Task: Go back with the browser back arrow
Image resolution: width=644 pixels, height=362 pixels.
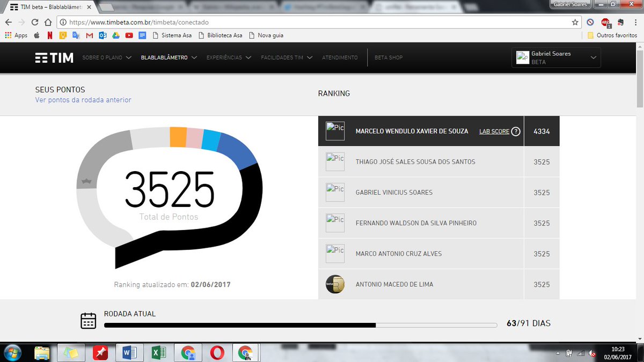Action: [9, 23]
